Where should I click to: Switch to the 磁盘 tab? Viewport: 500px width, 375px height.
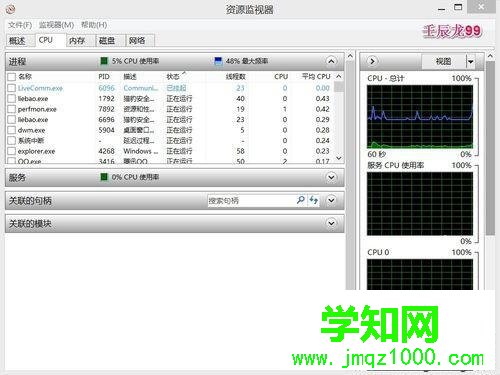tap(110, 41)
